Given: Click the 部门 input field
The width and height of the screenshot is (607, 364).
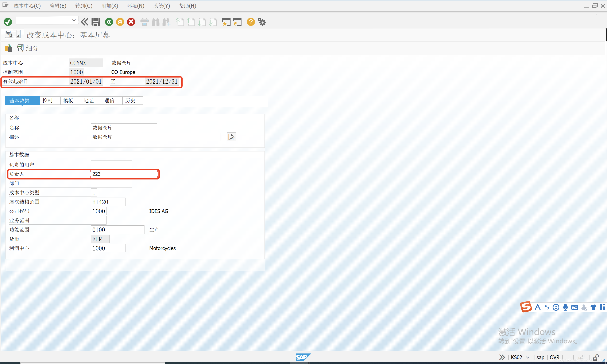Looking at the screenshot, I should 111,183.
